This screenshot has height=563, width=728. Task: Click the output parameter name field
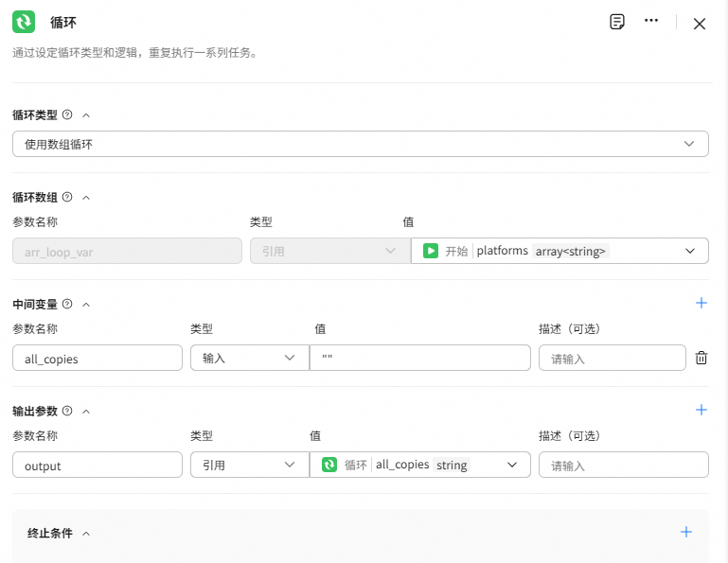(98, 465)
